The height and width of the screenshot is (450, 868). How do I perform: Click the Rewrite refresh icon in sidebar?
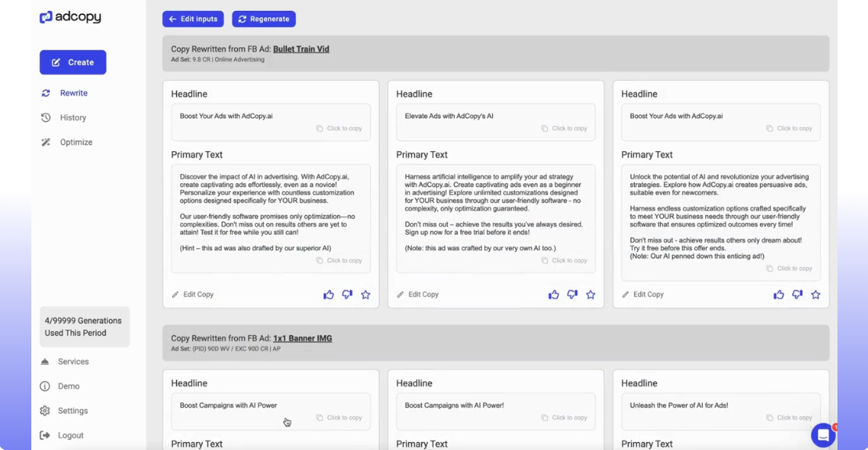tap(46, 93)
